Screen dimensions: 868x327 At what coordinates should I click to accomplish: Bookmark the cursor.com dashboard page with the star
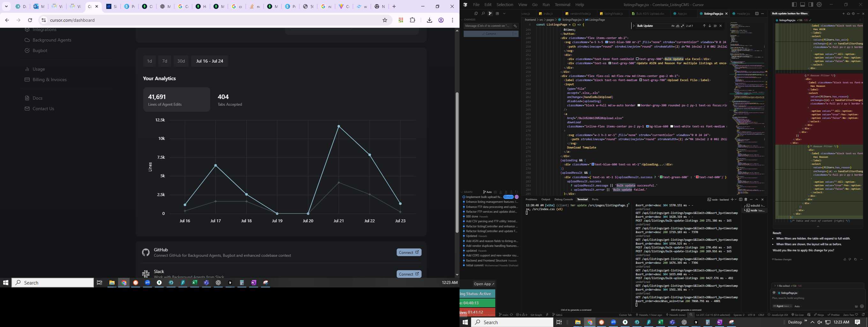click(x=385, y=20)
